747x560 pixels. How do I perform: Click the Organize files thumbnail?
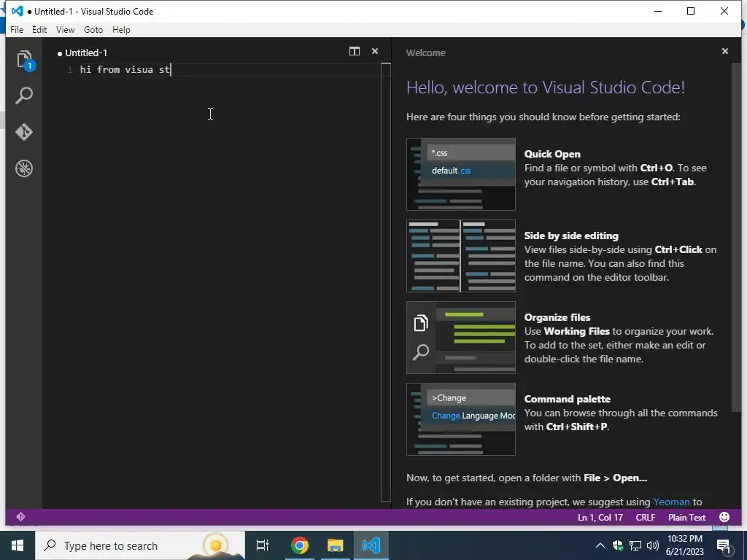(461, 338)
